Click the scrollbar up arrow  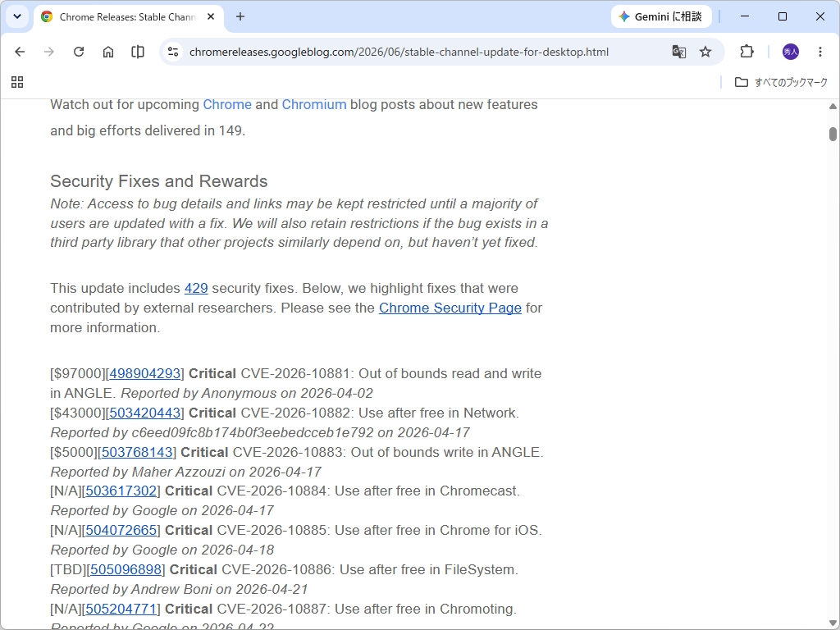(833, 107)
